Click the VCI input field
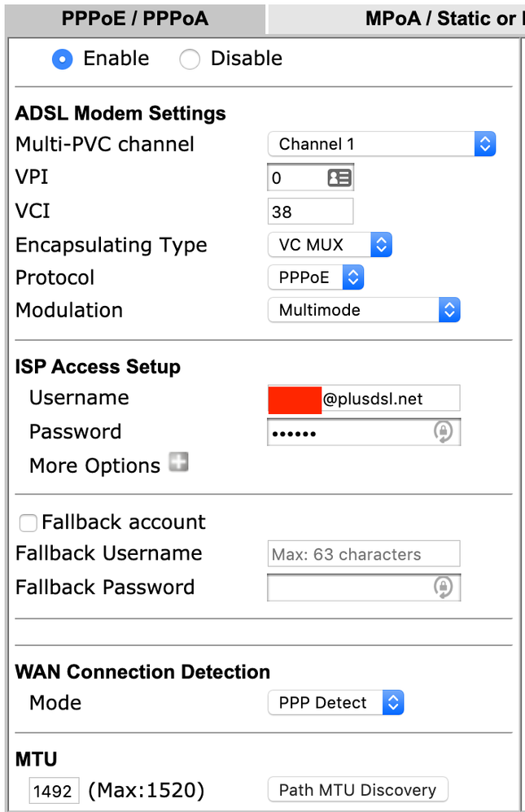Image resolution: width=525 pixels, height=812 pixels. (x=310, y=212)
